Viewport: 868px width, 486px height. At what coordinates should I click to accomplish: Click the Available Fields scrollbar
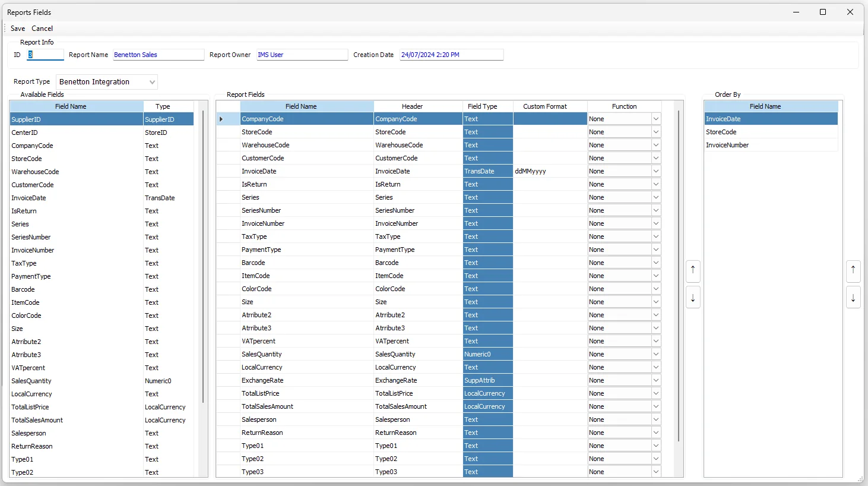[203, 257]
